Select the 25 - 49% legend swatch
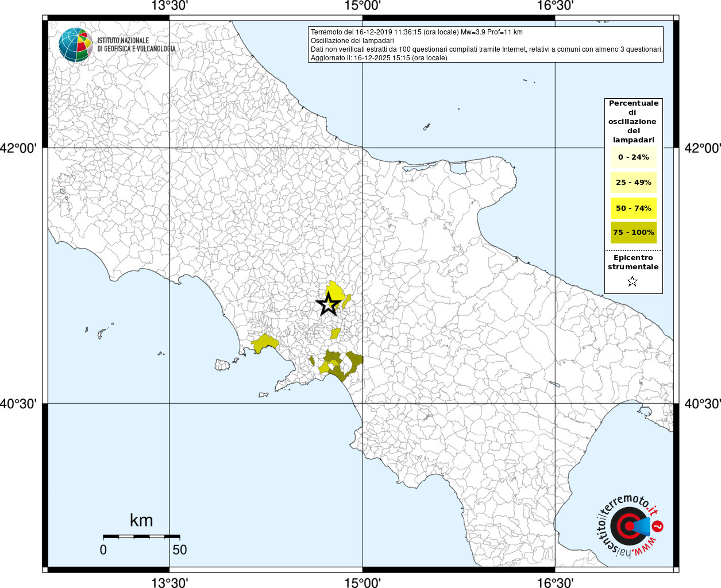 (633, 183)
